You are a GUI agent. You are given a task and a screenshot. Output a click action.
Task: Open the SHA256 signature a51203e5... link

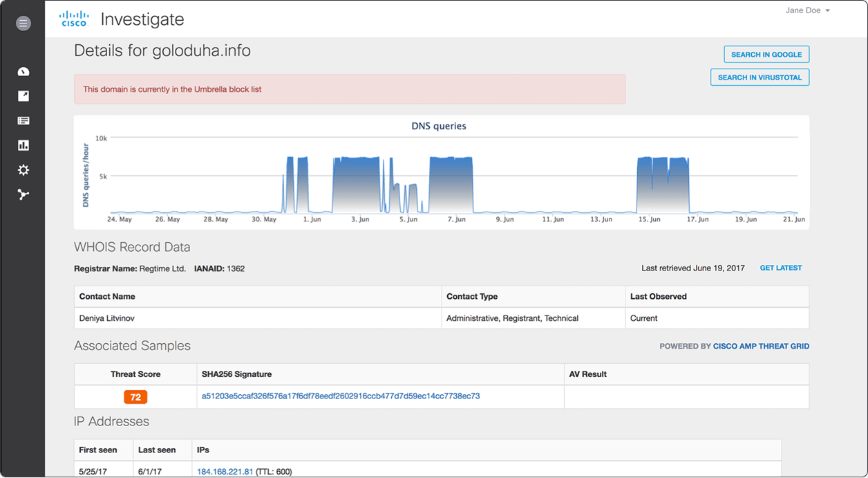[341, 396]
